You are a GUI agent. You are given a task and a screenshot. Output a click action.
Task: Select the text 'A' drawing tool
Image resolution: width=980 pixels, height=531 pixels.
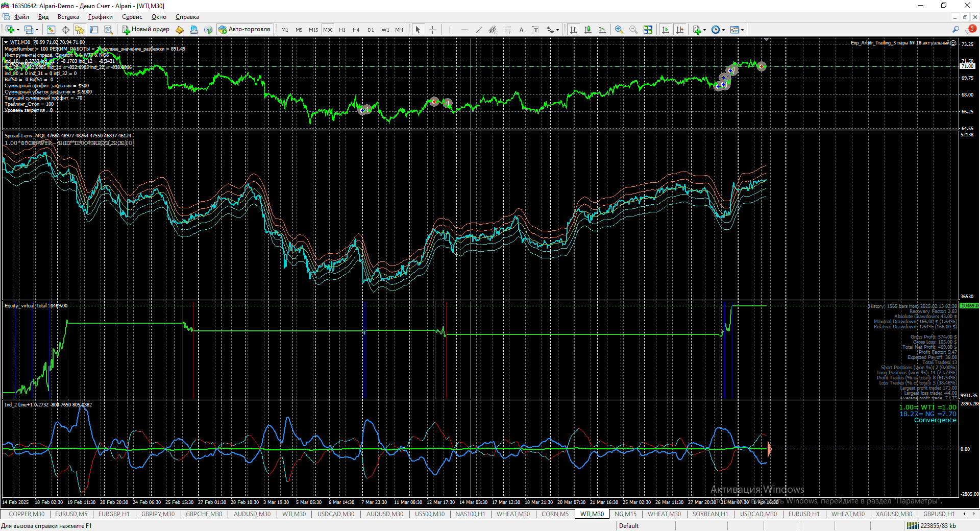[x=521, y=30]
